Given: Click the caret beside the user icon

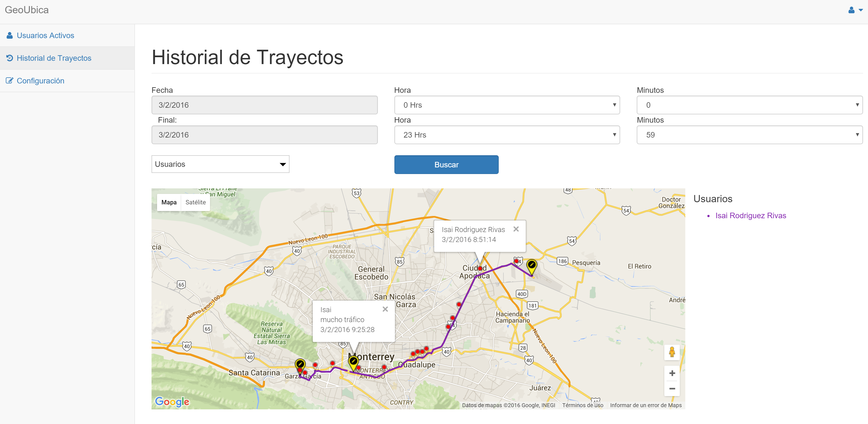Looking at the screenshot, I should (x=861, y=10).
